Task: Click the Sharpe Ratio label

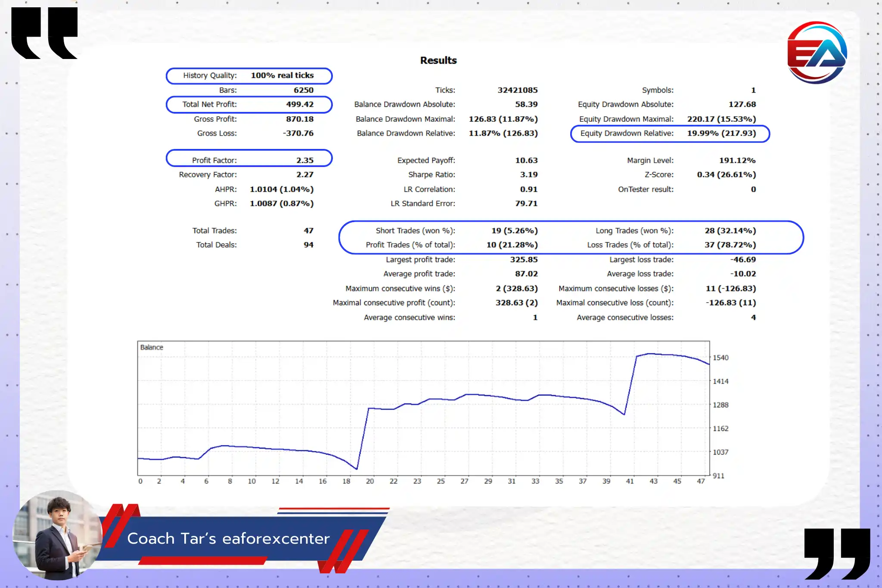Action: click(x=432, y=174)
